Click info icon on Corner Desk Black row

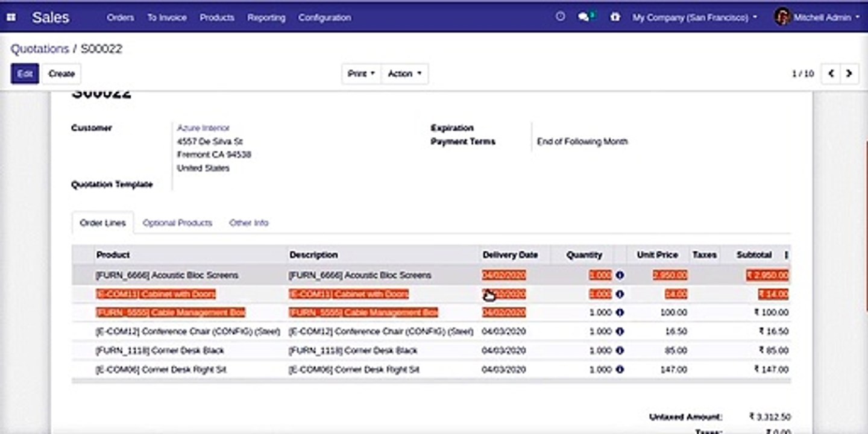(620, 350)
